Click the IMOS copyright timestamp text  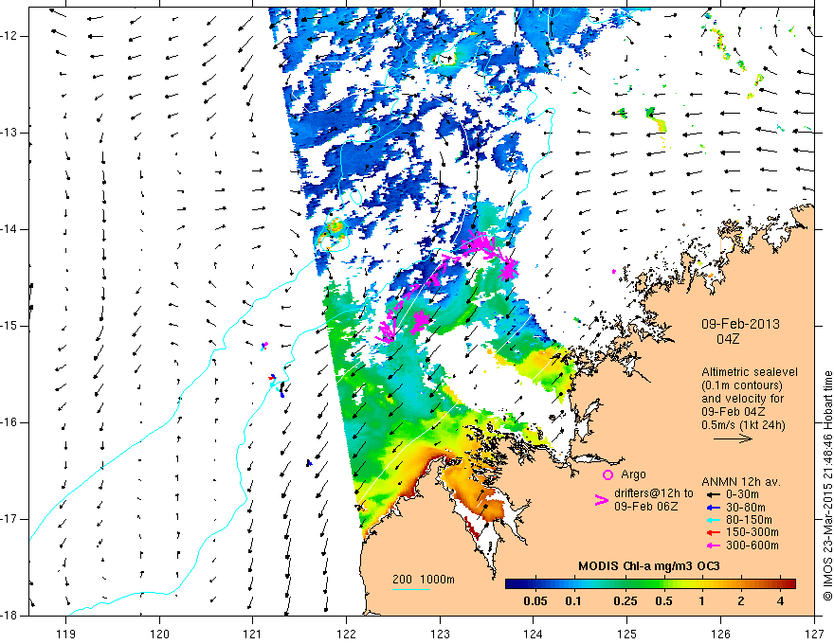pyautogui.click(x=827, y=486)
